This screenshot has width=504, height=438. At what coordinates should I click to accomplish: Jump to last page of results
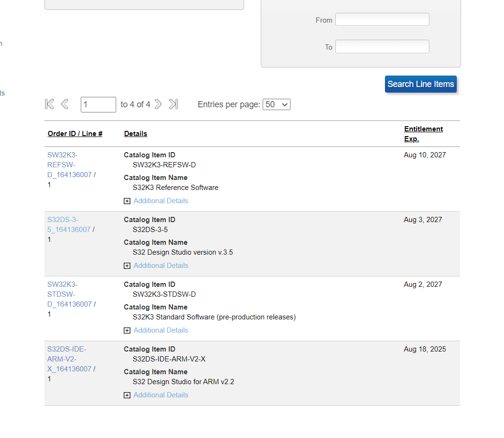click(x=173, y=104)
